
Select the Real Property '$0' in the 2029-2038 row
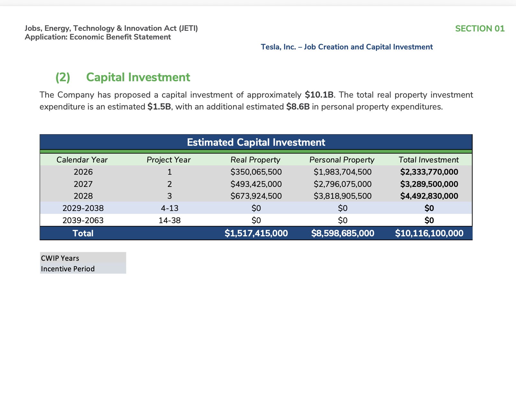[256, 208]
